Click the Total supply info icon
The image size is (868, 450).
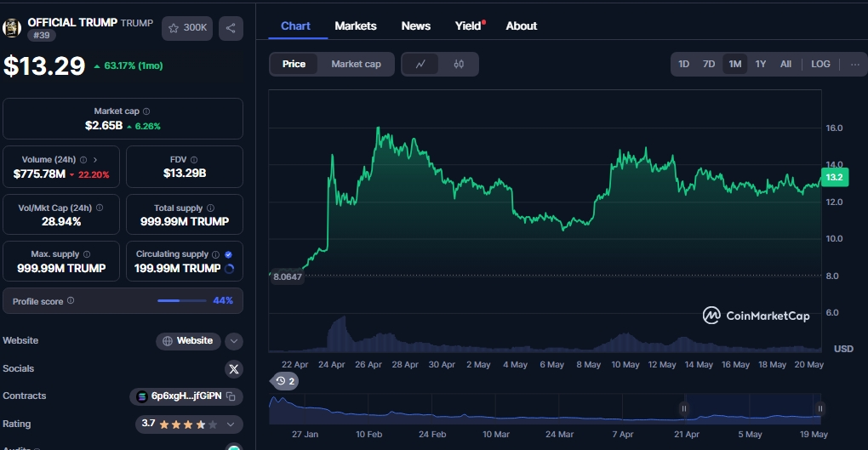coord(210,208)
